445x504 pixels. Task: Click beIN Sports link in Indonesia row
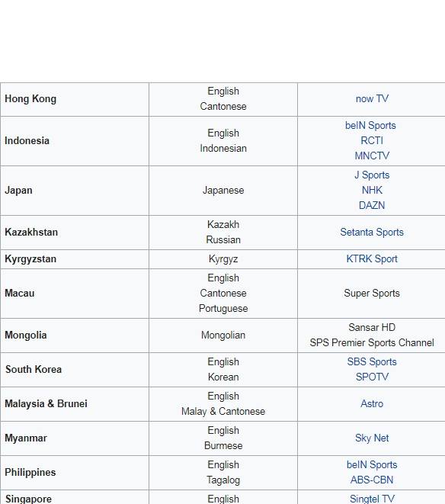(x=370, y=125)
